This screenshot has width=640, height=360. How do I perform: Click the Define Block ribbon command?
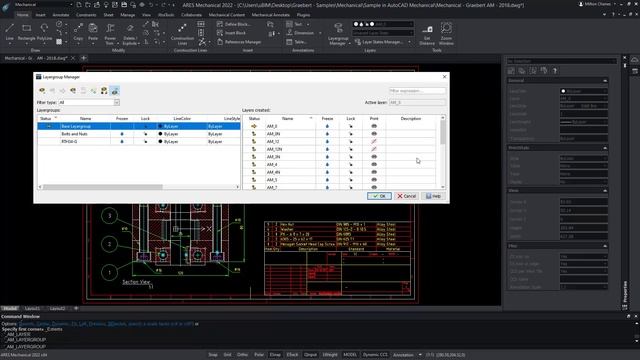(x=234, y=24)
